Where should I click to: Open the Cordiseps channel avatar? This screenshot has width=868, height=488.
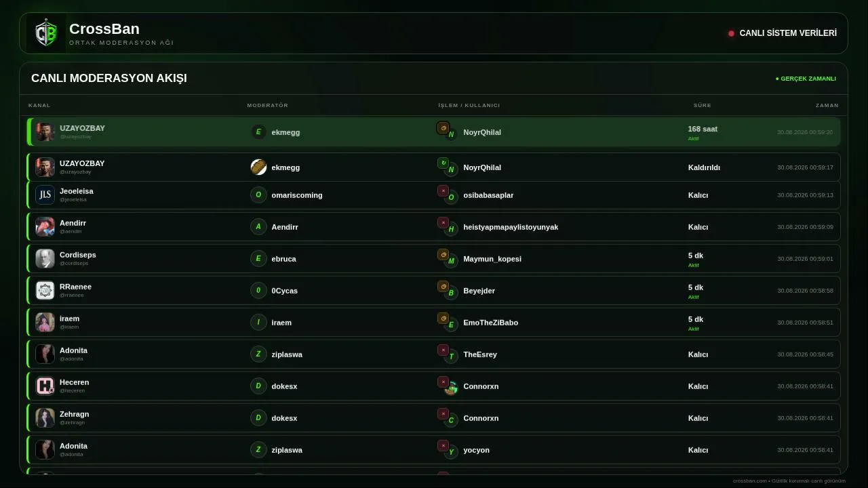[x=45, y=259]
